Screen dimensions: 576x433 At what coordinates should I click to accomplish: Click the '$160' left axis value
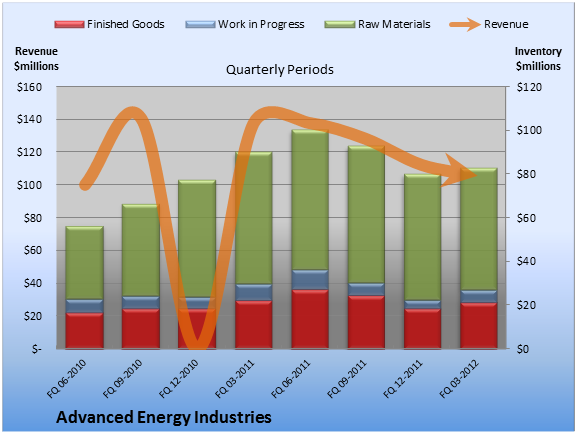click(29, 87)
